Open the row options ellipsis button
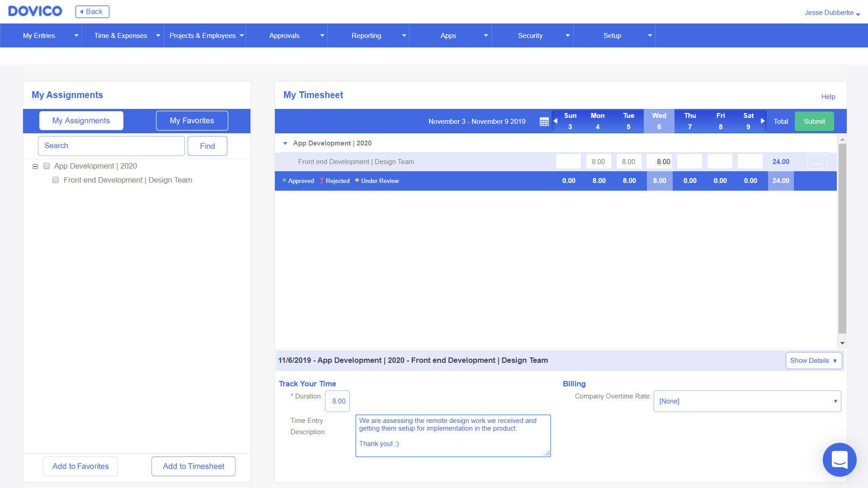The image size is (868, 488). click(x=817, y=162)
